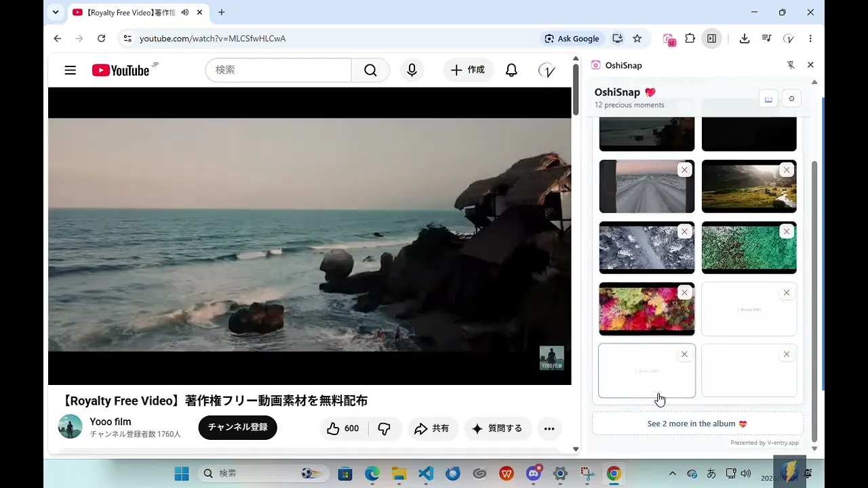The width and height of the screenshot is (868, 488).
Task: Open the 質問する ask button
Action: tap(497, 428)
